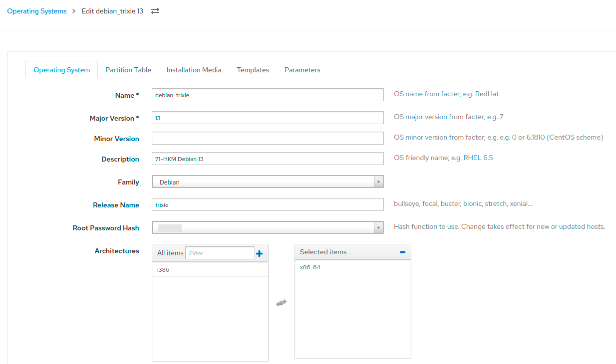Edit the Release Name field

[267, 205]
